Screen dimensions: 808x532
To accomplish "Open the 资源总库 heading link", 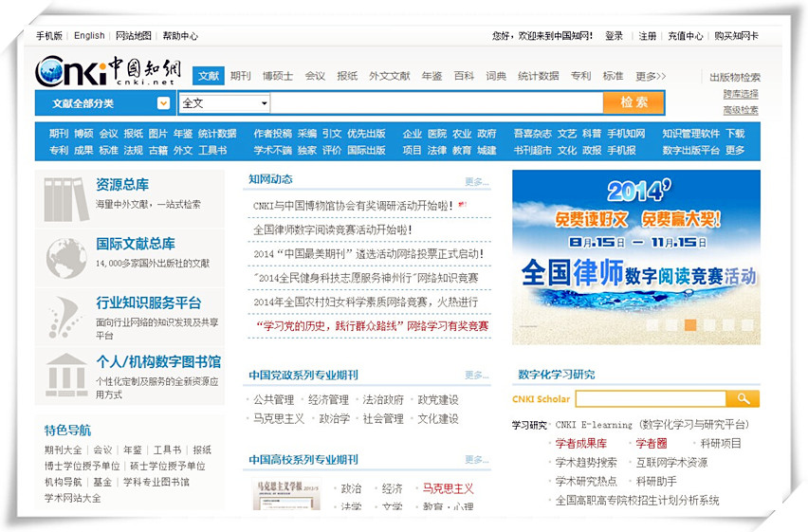I will [122, 185].
